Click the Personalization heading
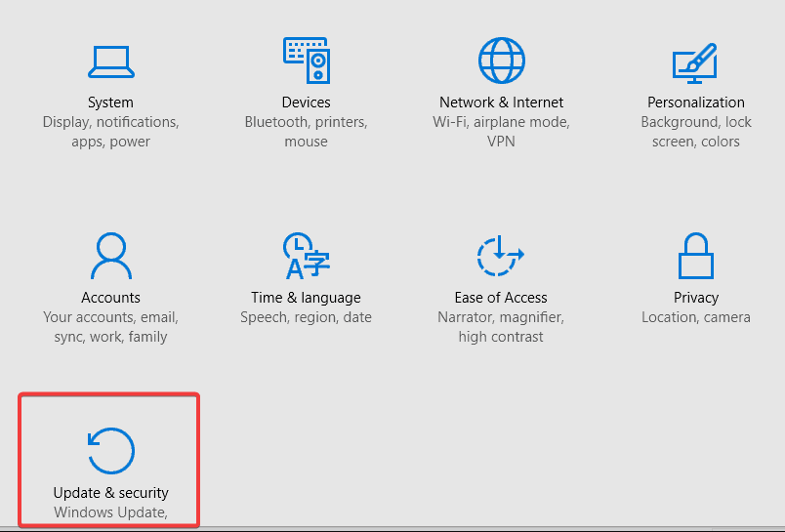Image resolution: width=785 pixels, height=532 pixels. (x=696, y=102)
